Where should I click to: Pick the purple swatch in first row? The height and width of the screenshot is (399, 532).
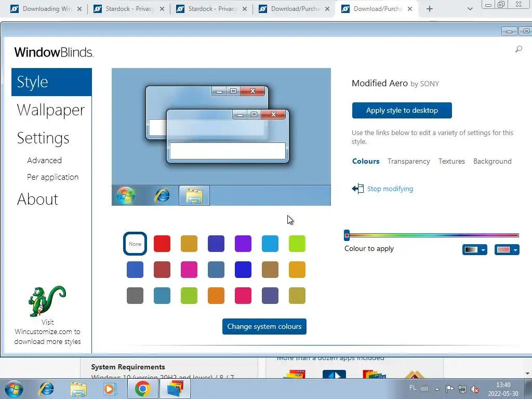243,244
